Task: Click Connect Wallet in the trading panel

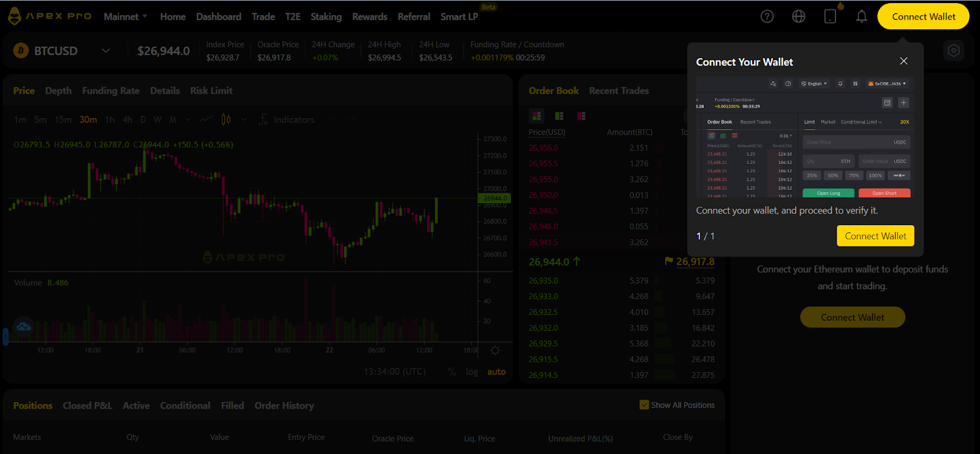Action: coord(853,317)
